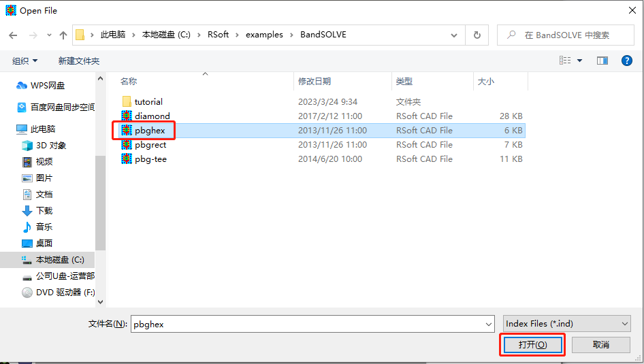Click the refresh button in address bar
The width and height of the screenshot is (644, 364).
pos(477,35)
